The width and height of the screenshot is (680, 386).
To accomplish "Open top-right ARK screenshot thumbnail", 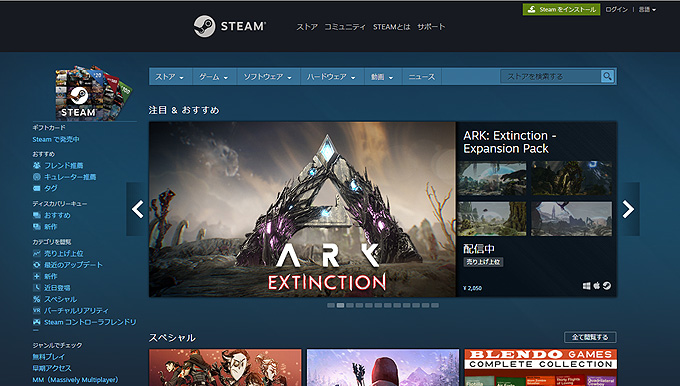I will point(572,178).
